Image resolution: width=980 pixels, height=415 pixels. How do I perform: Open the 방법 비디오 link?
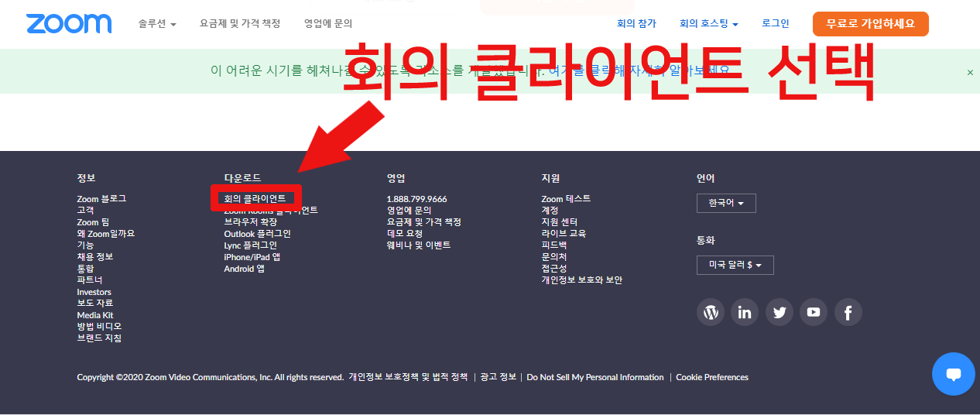(x=99, y=326)
